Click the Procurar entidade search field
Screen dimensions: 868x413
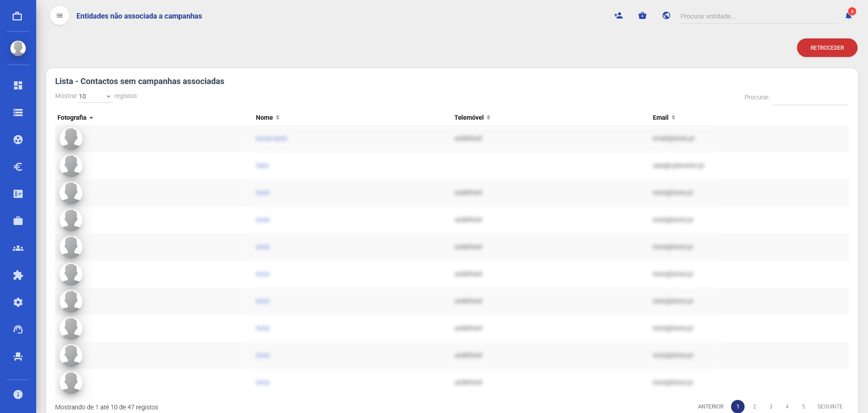757,16
